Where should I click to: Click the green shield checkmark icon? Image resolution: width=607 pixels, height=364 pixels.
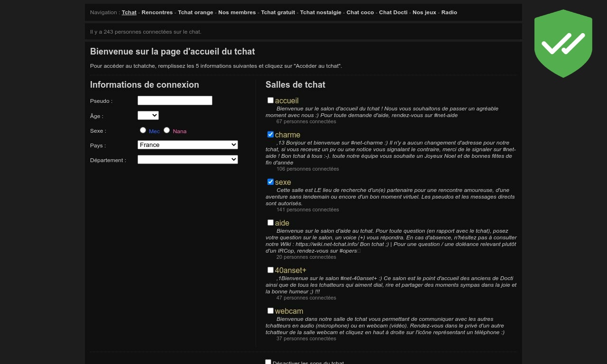coord(563,44)
